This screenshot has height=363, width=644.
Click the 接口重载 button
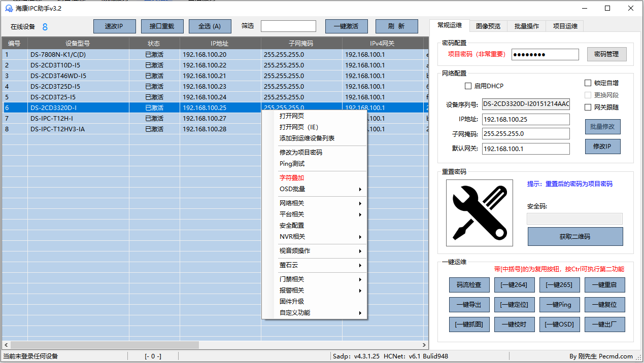point(162,26)
